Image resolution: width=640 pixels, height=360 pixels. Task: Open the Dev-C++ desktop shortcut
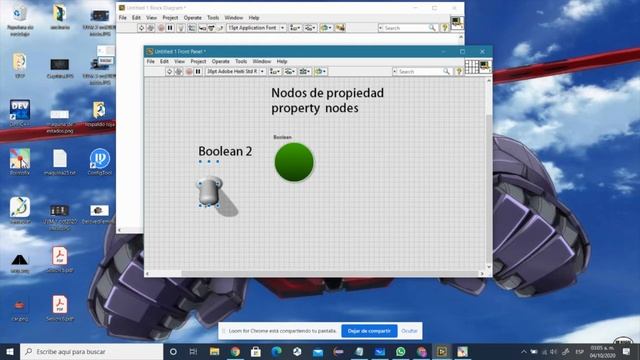[x=20, y=112]
